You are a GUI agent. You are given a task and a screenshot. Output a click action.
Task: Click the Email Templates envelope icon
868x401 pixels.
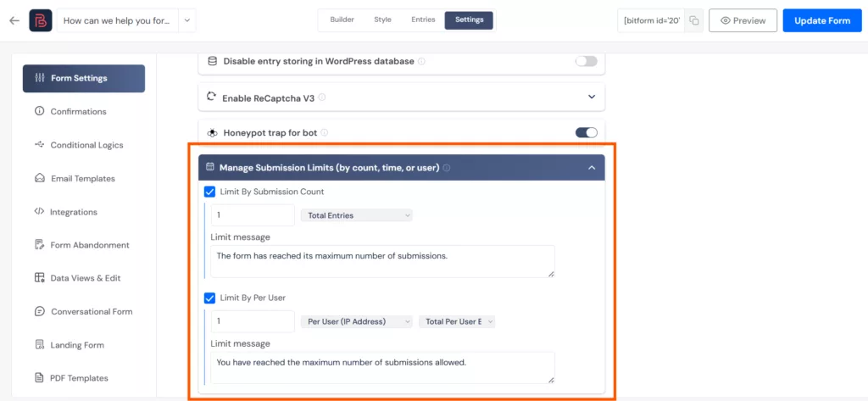pos(39,178)
